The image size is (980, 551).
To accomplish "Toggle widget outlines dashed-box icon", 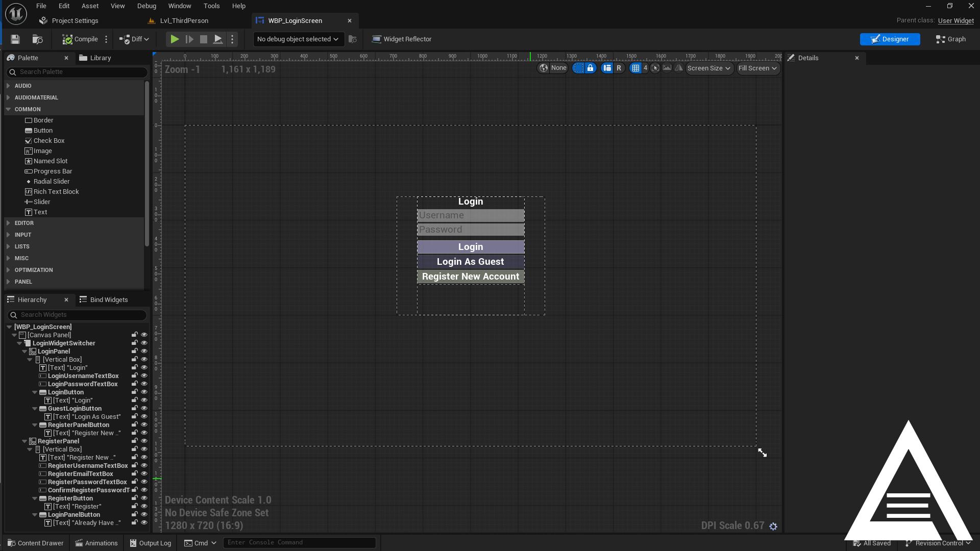I will pyautogui.click(x=578, y=68).
